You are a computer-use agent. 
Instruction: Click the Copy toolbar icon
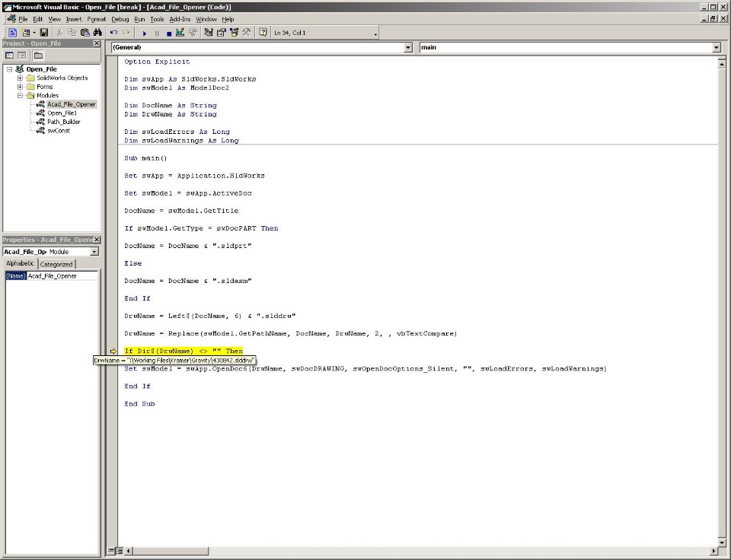(x=72, y=33)
